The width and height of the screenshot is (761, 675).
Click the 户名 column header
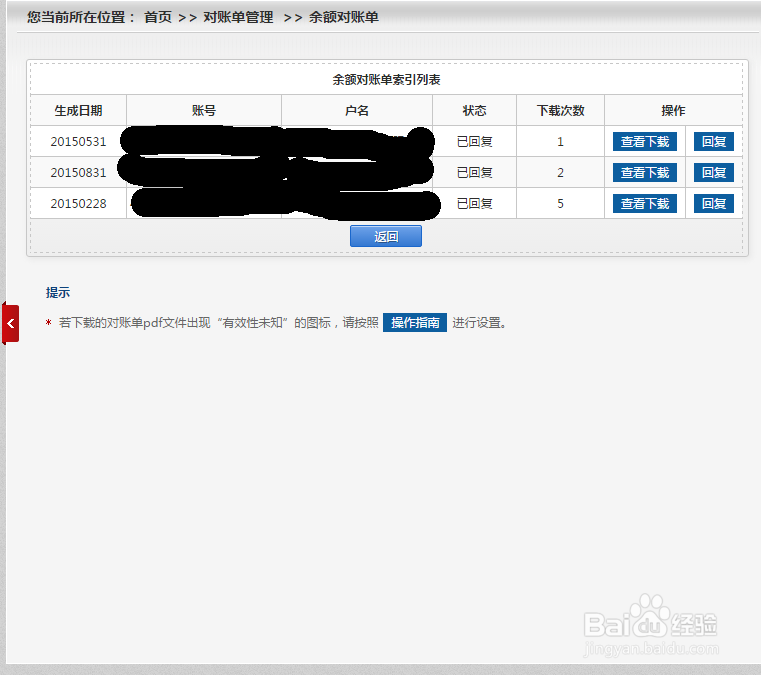pyautogui.click(x=357, y=111)
